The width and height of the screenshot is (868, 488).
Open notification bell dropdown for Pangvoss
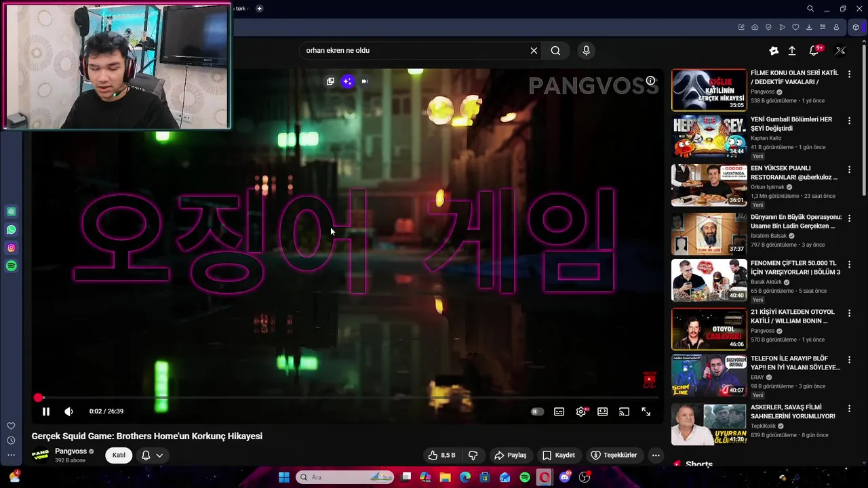[x=152, y=455]
